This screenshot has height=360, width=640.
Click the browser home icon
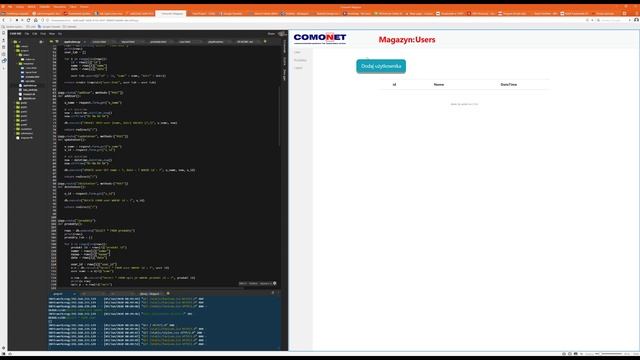pos(36,20)
